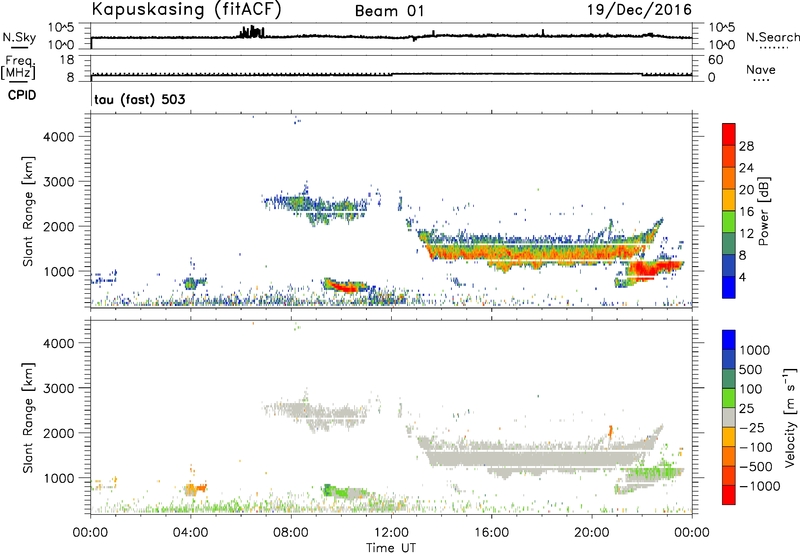The width and height of the screenshot is (800, 554).
Task: Click the red top segment of Power colorbar
Action: pyautogui.click(x=729, y=134)
